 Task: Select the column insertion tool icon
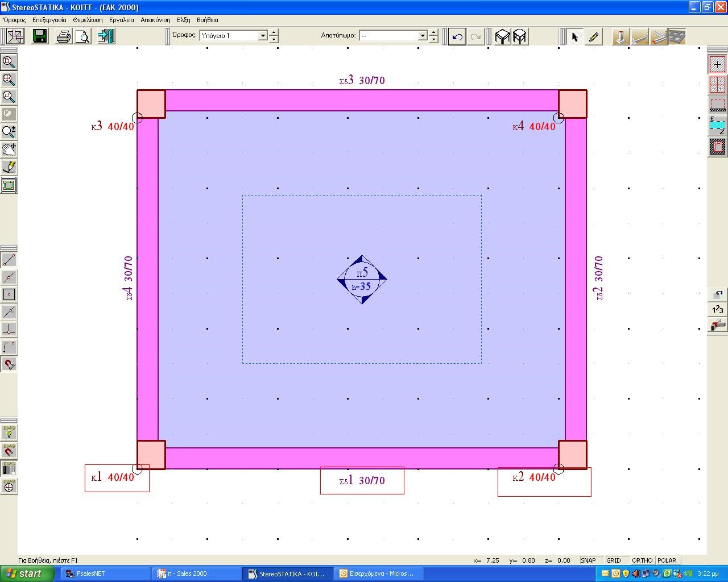[x=621, y=37]
